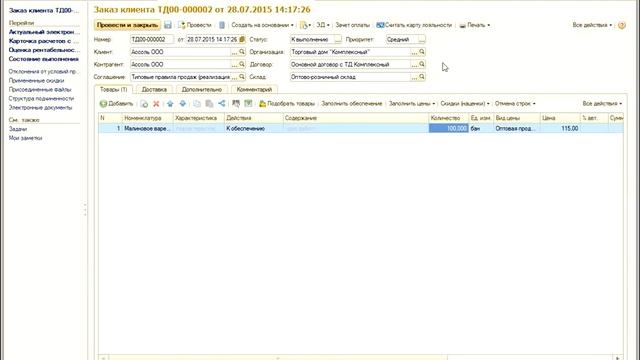Click the paste rows from clipboard icon

click(x=209, y=104)
